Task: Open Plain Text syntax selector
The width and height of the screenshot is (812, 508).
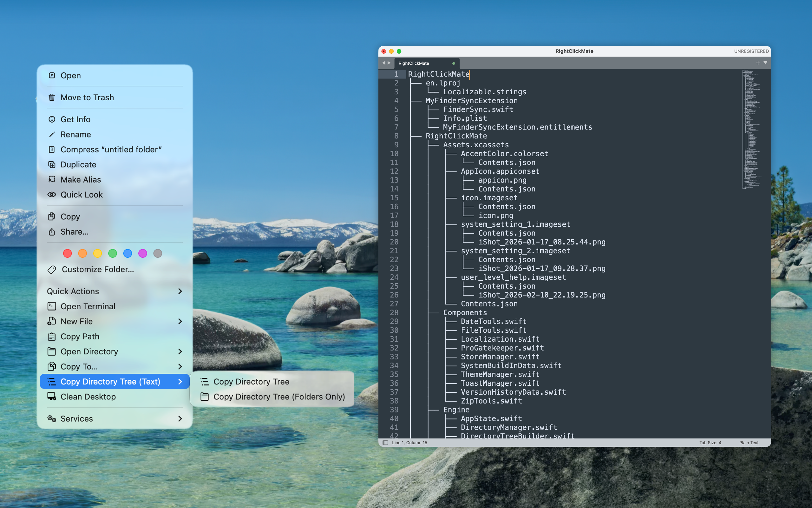Action: click(749, 443)
